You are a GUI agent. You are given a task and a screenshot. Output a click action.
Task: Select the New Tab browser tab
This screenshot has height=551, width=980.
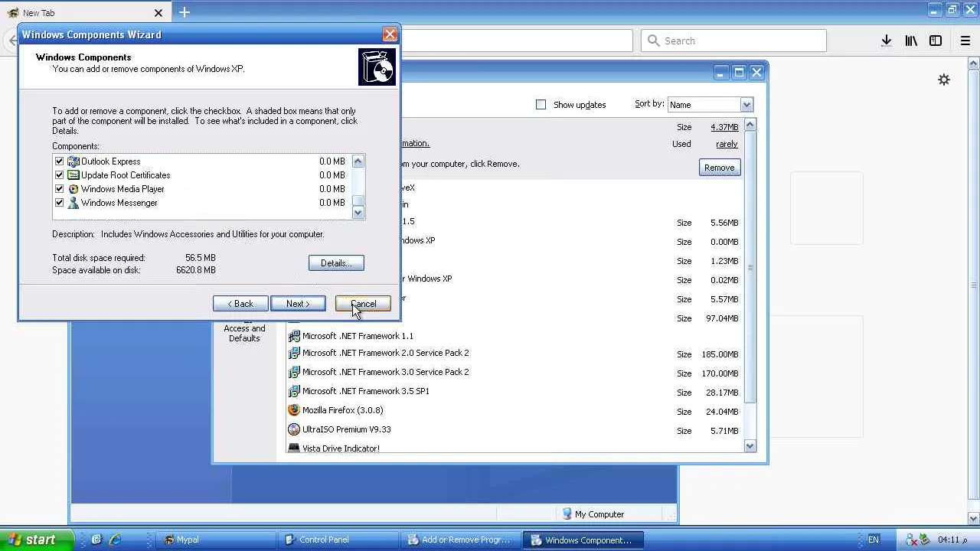click(85, 13)
